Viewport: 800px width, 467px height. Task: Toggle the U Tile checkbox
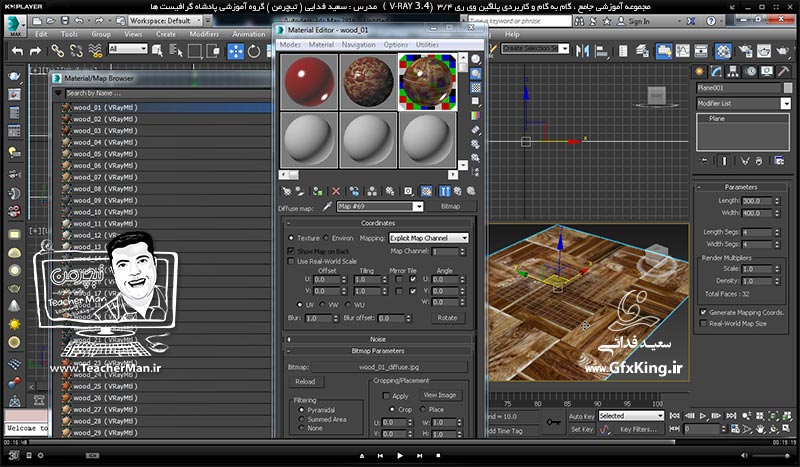click(x=413, y=279)
